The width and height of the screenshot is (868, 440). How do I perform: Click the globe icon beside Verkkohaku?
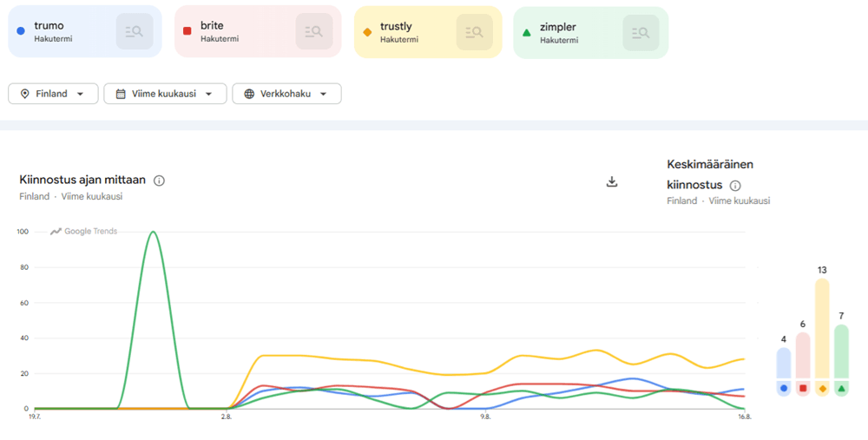[249, 94]
